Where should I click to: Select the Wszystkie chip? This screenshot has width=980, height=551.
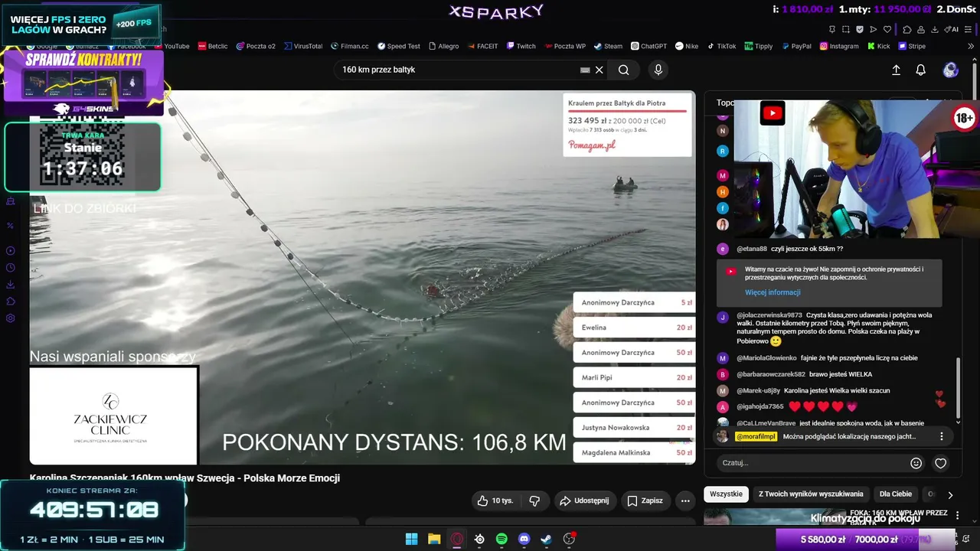pyautogui.click(x=726, y=494)
